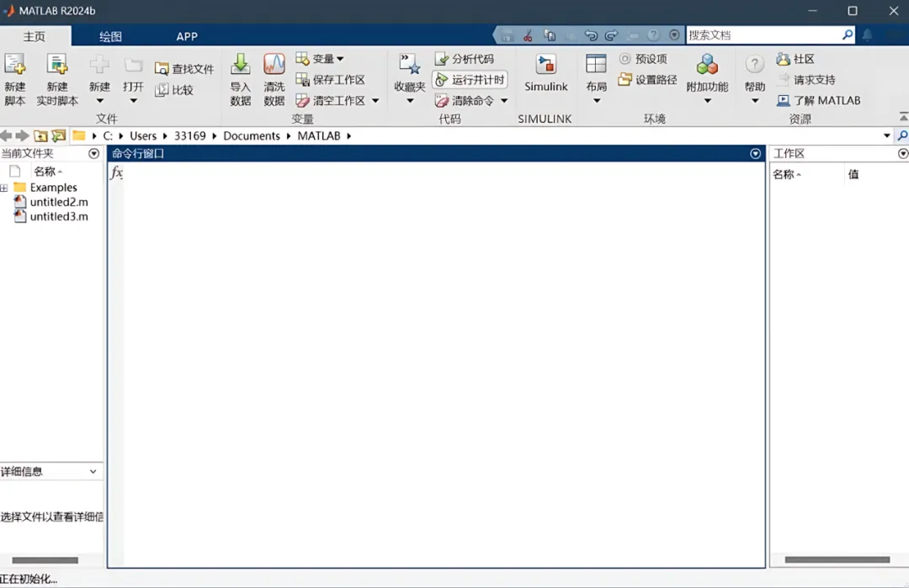Go back with the address bar back arrow
The height and width of the screenshot is (588, 909).
pos(7,135)
